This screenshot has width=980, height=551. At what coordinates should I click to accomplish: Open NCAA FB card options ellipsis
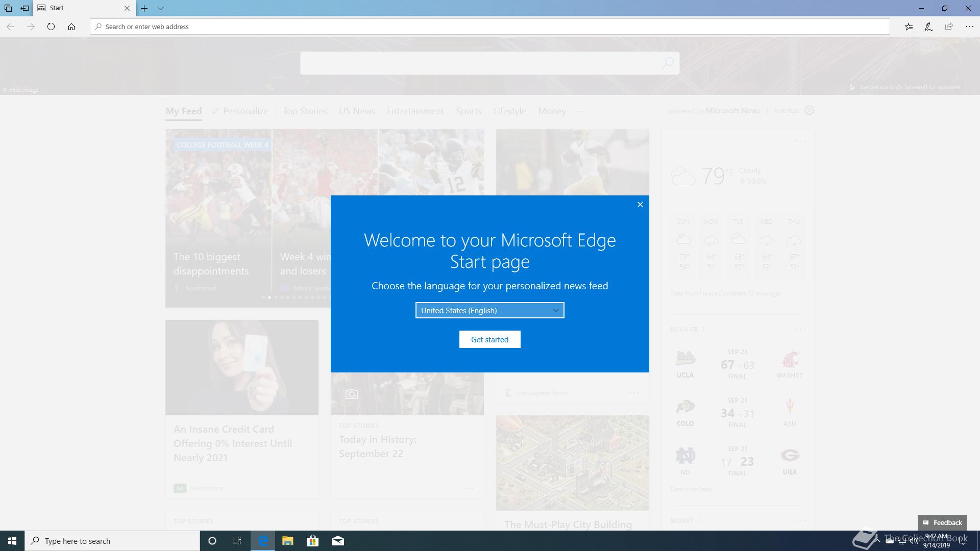pos(800,330)
